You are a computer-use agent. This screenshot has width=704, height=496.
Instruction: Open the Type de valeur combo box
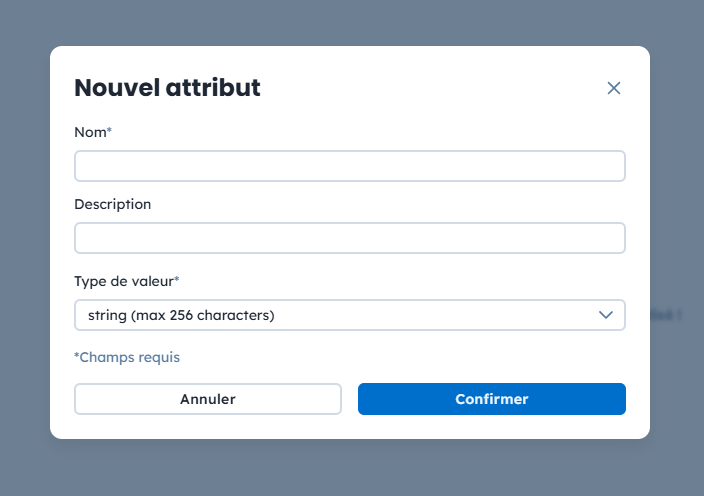coord(350,315)
